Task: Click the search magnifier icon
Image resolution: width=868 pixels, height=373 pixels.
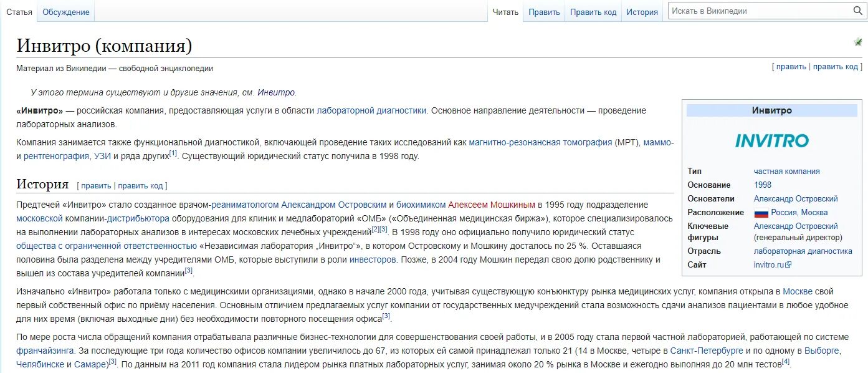Action: click(858, 11)
